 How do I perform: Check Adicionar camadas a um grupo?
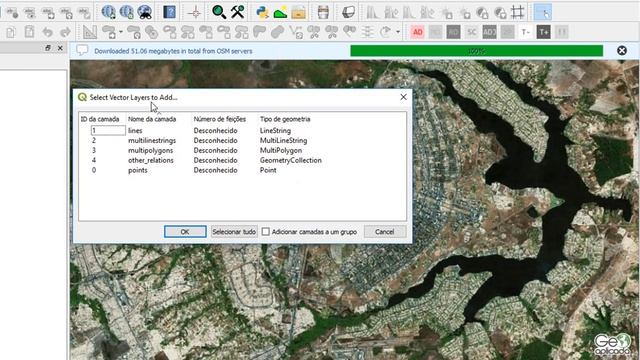tap(266, 232)
